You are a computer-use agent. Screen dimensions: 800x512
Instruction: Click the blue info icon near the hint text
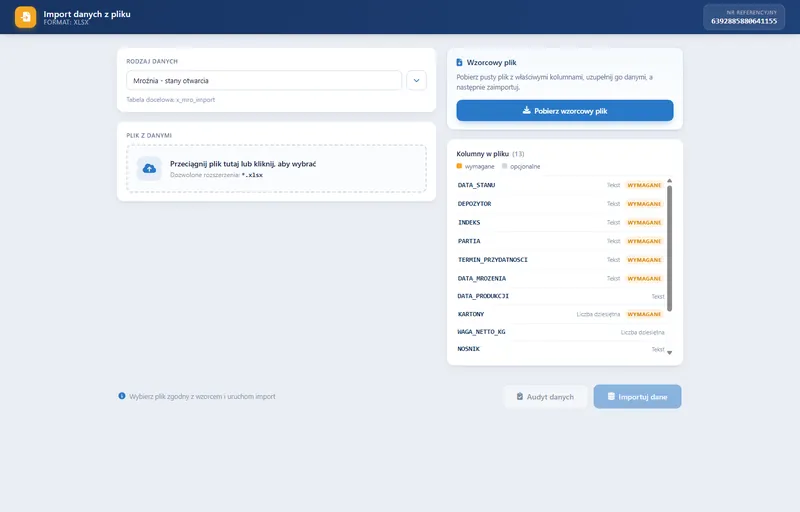coord(122,396)
